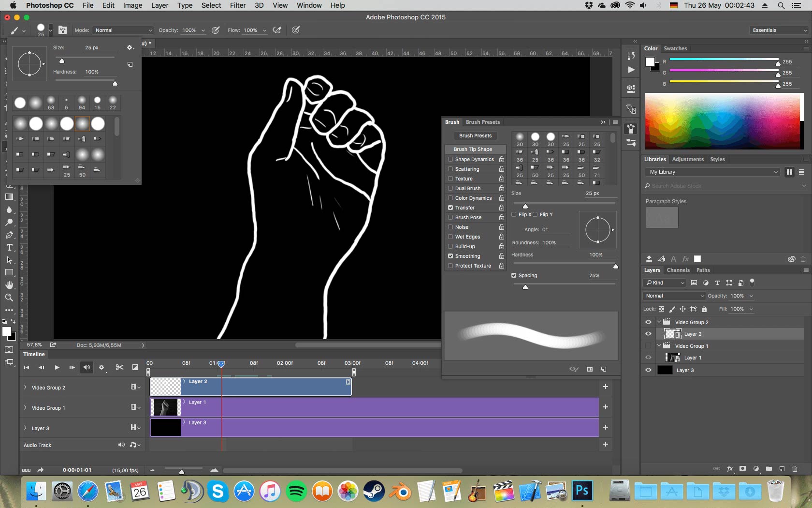Open the brush panel toggle icon
The image size is (812, 508).
(x=62, y=30)
